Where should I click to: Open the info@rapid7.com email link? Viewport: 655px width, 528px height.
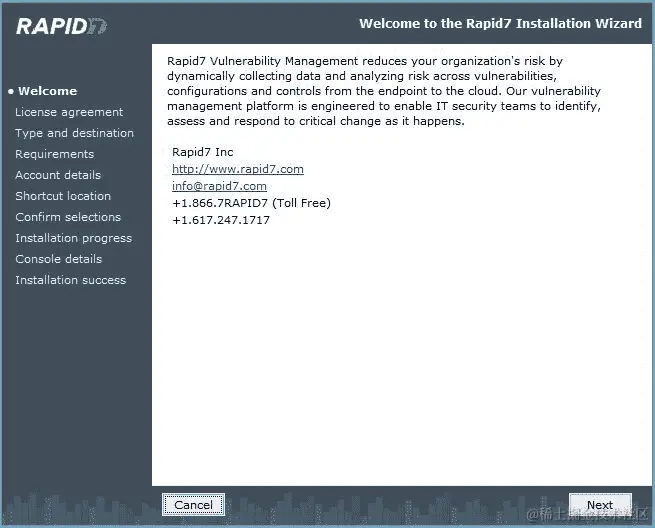pos(219,186)
